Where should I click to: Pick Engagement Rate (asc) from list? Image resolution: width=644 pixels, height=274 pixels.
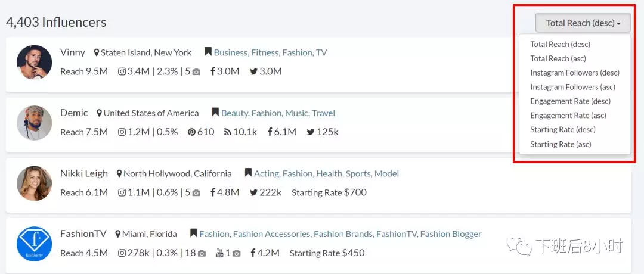pos(568,116)
